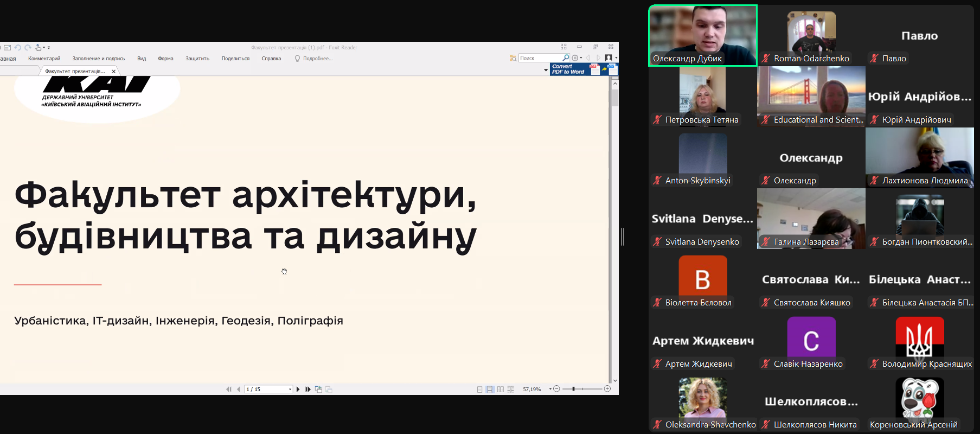Screen dimensions: 980x434
Task: Close the Факультет презентація document tab
Action: [x=113, y=71]
